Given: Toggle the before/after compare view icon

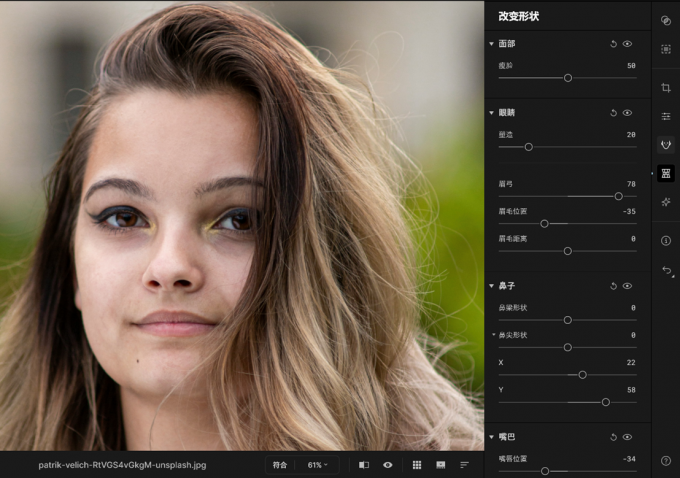Looking at the screenshot, I should 364,465.
